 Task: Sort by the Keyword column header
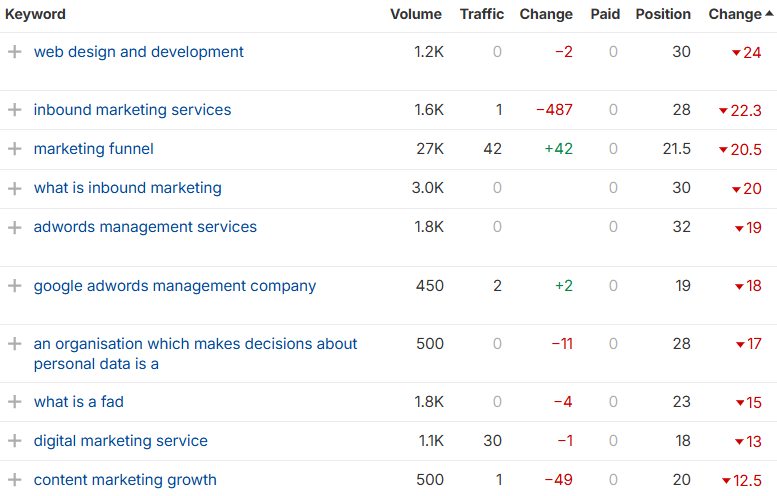pyautogui.click(x=35, y=14)
